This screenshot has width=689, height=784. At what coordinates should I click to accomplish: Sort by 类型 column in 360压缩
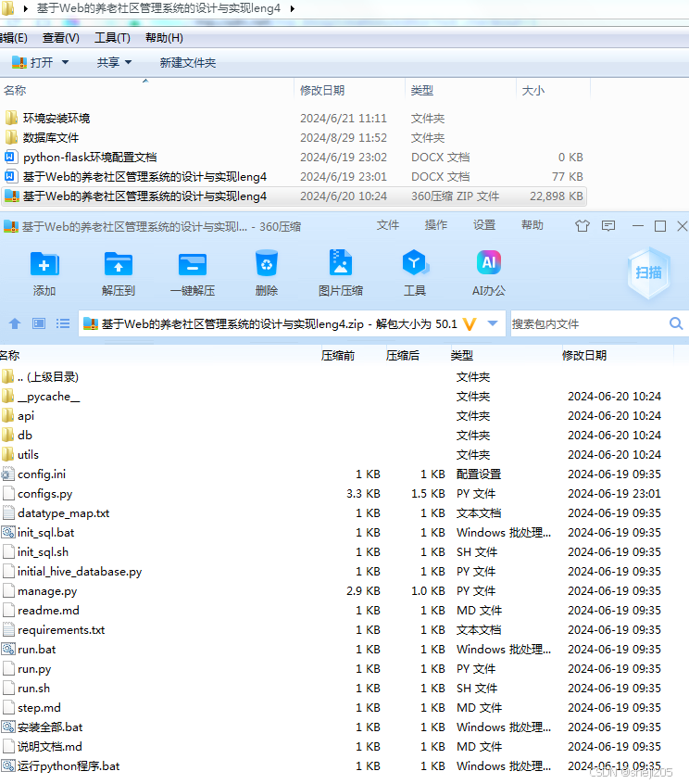[x=462, y=356]
